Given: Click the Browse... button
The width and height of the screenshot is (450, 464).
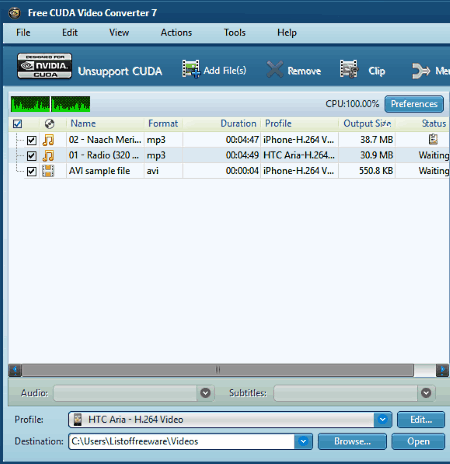Looking at the screenshot, I should pos(352,441).
